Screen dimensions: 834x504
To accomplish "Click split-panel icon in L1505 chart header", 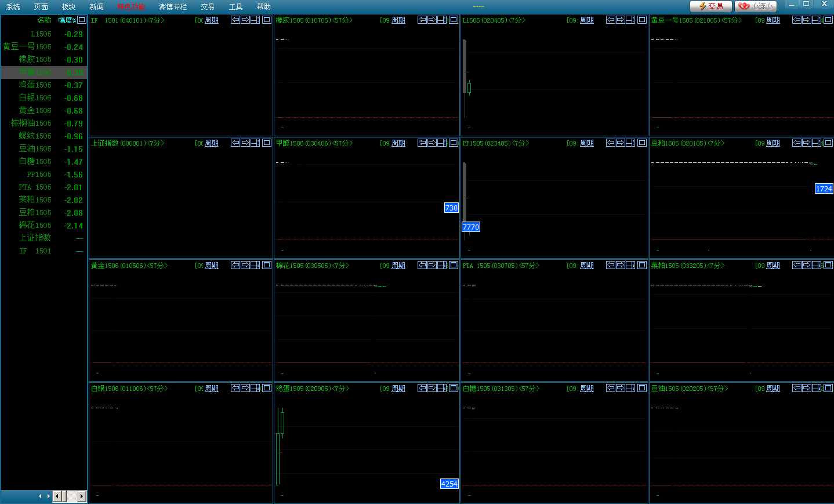I will pyautogui.click(x=630, y=20).
